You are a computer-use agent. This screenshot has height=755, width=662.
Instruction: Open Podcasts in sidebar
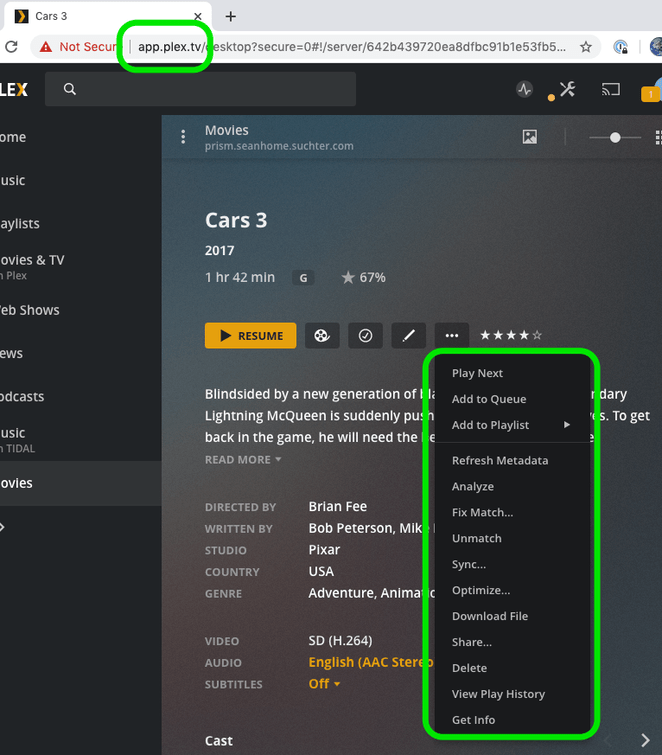[x=80, y=397]
